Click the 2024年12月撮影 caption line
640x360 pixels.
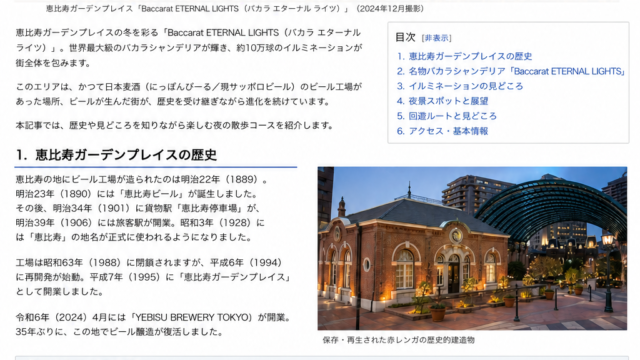click(235, 9)
